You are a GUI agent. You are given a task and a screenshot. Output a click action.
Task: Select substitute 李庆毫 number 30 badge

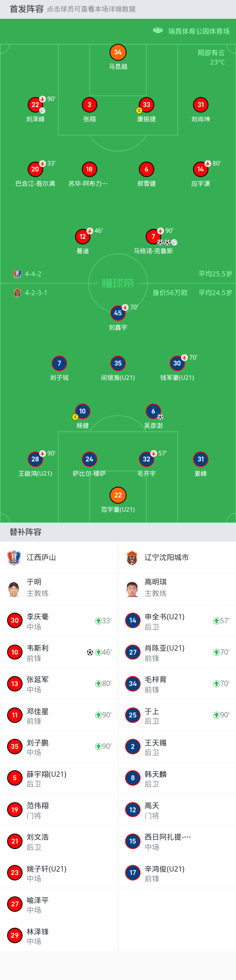point(15,621)
